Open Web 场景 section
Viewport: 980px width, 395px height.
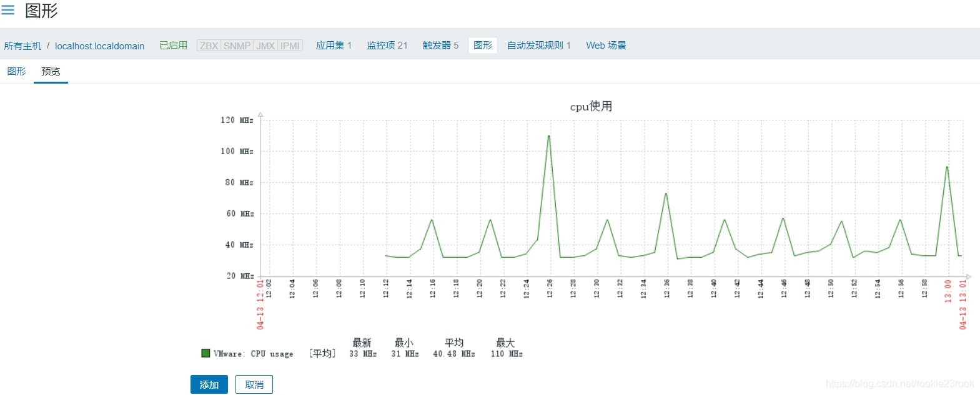[606, 46]
